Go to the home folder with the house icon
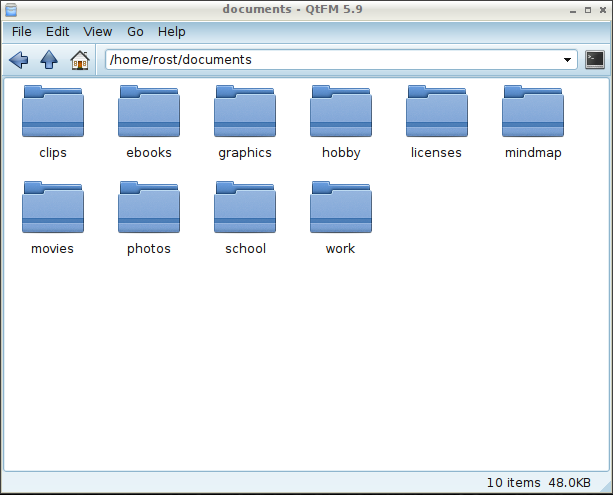Screen dimensions: 613x495 [80, 60]
